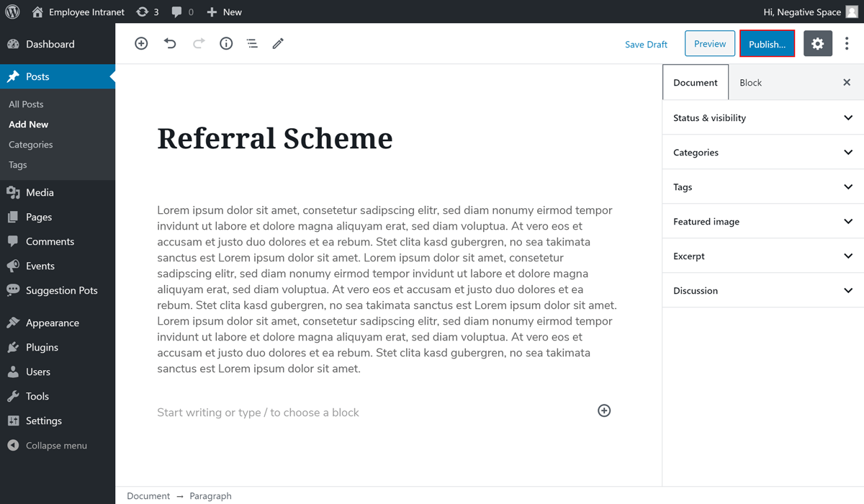The image size is (864, 504).
Task: Open the content structure info icon
Action: pos(226,44)
